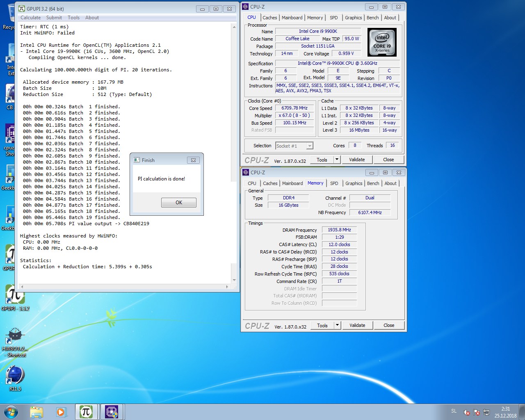Screen dimensions: 525x420
Task: Open the Geekbench desktop shortcut above the GPUPI shortcut
Action: (x=8, y=218)
